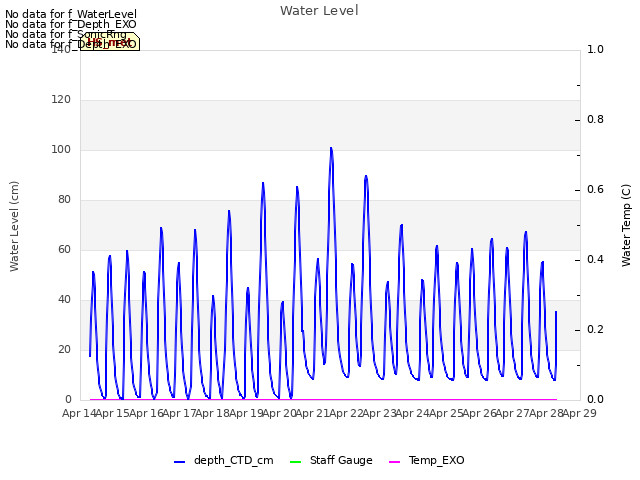The width and height of the screenshot is (640, 480).
Task: Select the Staff Gauge legend label
Action: click(341, 460)
